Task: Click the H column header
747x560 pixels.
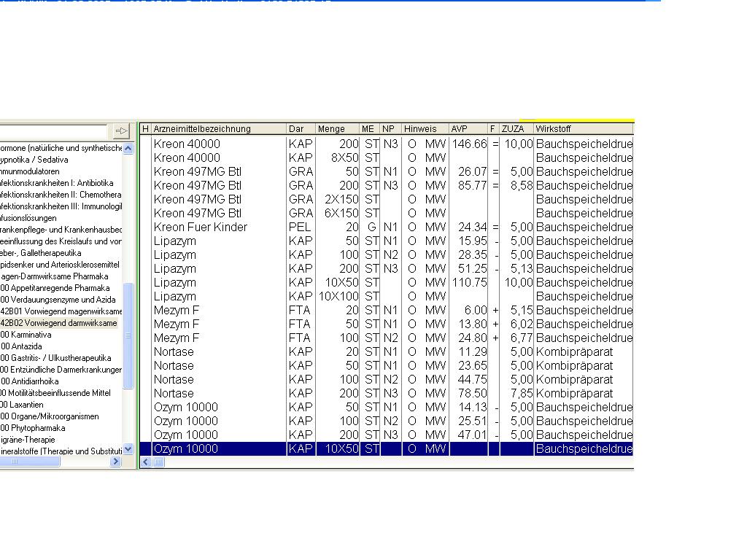Action: [x=145, y=128]
